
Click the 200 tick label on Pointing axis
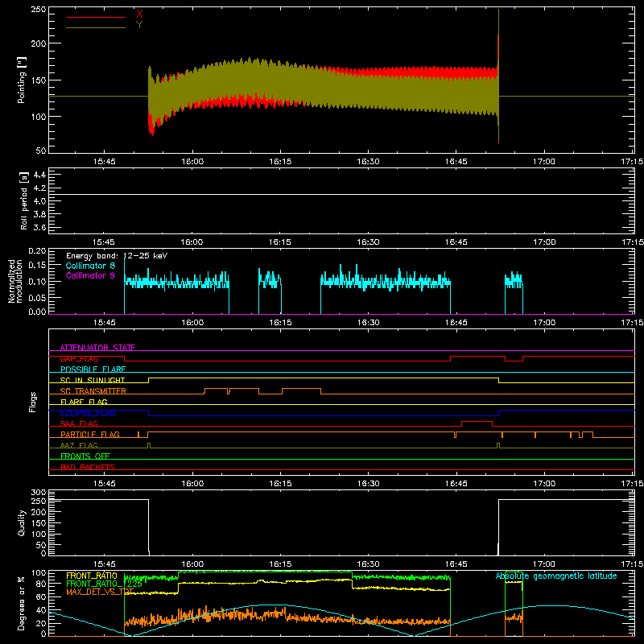(x=39, y=43)
